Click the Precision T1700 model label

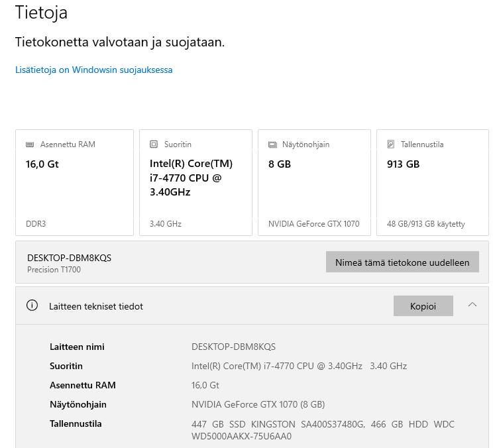point(54,270)
